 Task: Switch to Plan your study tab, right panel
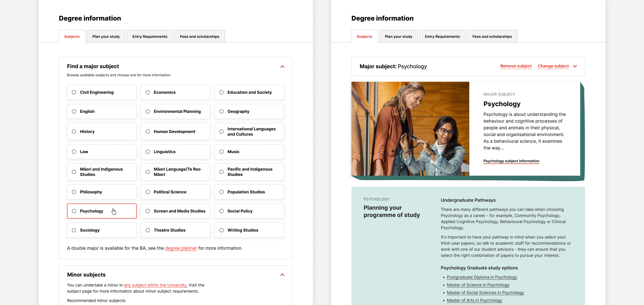398,36
